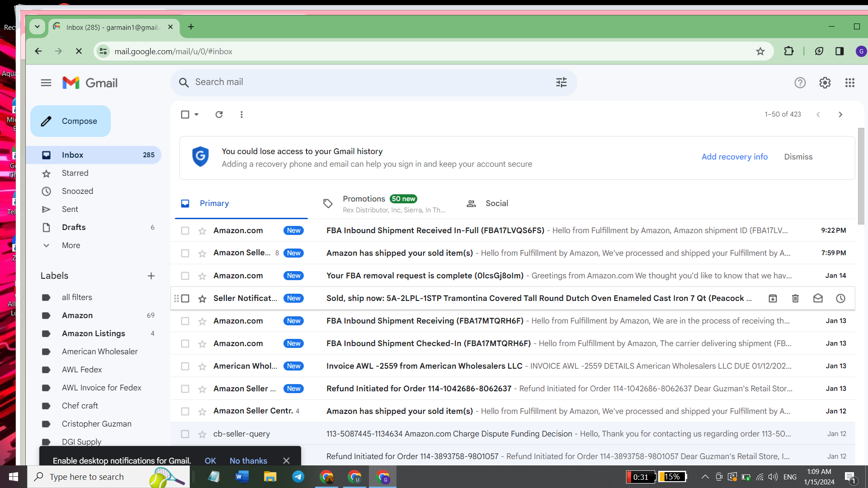Click the browser address bar URL
The width and height of the screenshot is (868, 488).
tap(173, 52)
